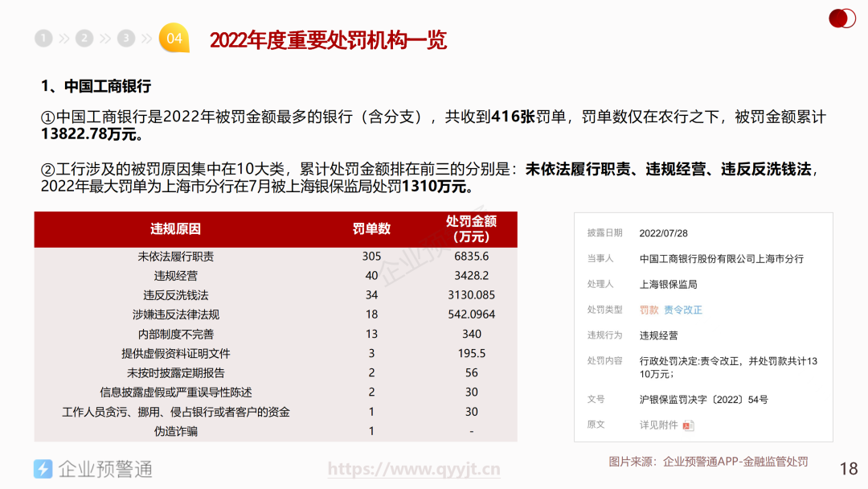The height and width of the screenshot is (489, 868).
Task: Click the step 2 circle in the header
Action: (x=84, y=38)
